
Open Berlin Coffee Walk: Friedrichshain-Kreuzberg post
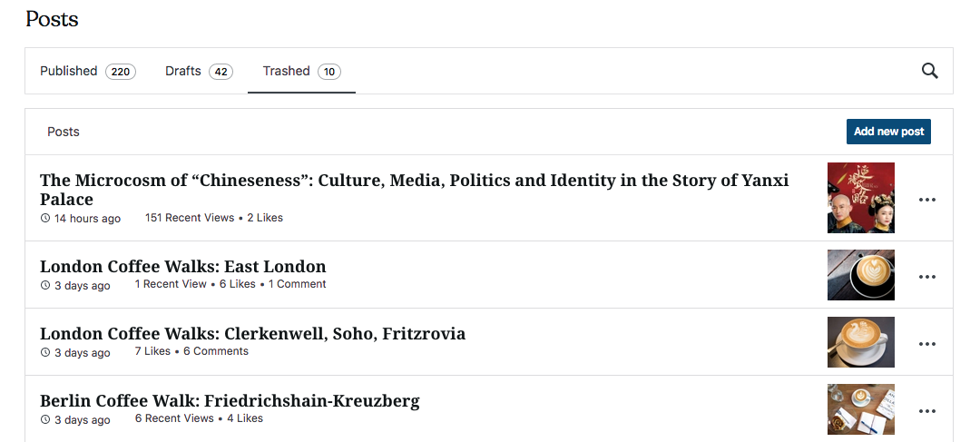[x=230, y=401]
